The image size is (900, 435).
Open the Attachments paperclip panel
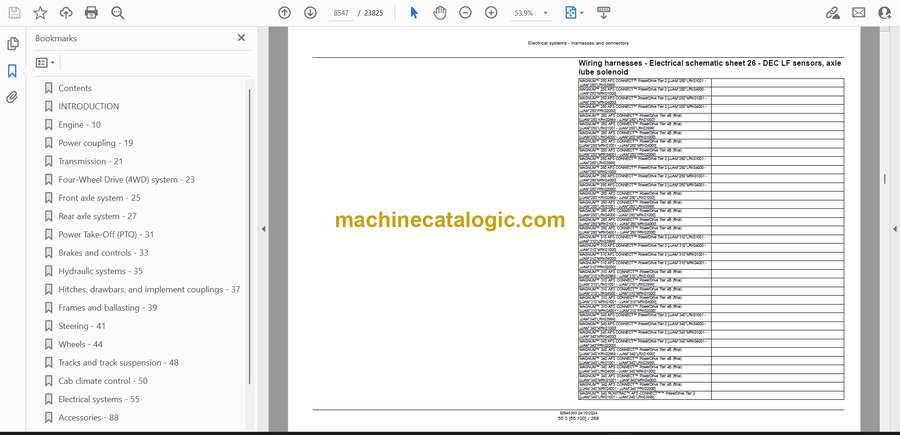pyautogui.click(x=12, y=97)
